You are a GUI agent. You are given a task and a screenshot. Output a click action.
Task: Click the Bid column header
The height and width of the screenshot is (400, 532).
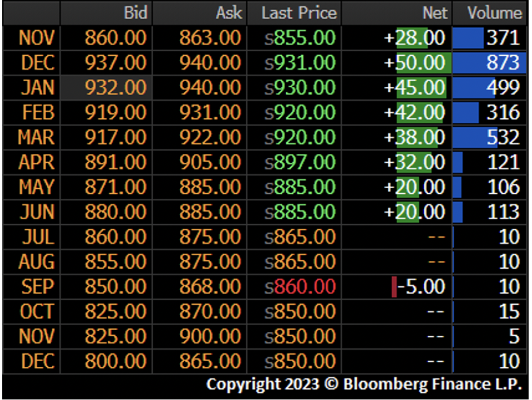tap(135, 13)
